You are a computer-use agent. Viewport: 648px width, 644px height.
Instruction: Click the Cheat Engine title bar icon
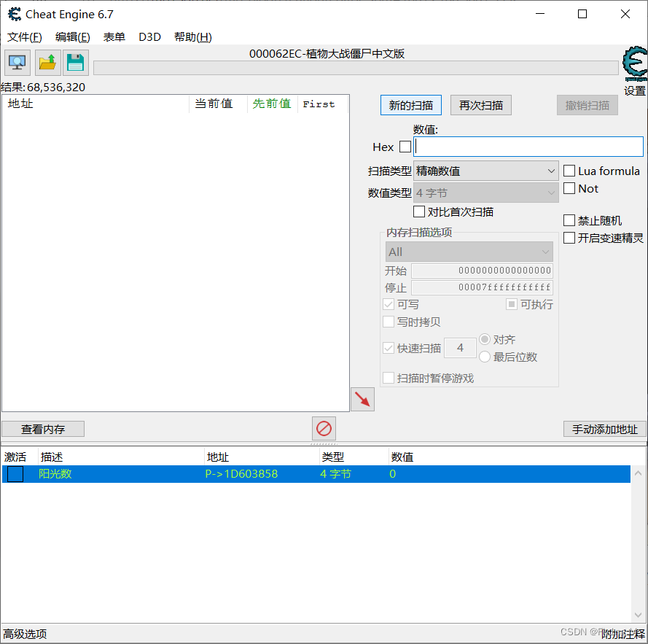(x=15, y=14)
